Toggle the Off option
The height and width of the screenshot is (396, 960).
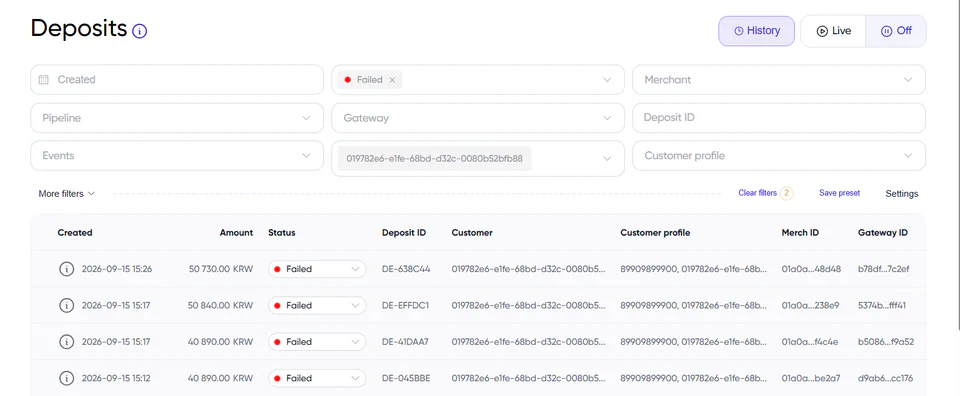[x=896, y=31]
